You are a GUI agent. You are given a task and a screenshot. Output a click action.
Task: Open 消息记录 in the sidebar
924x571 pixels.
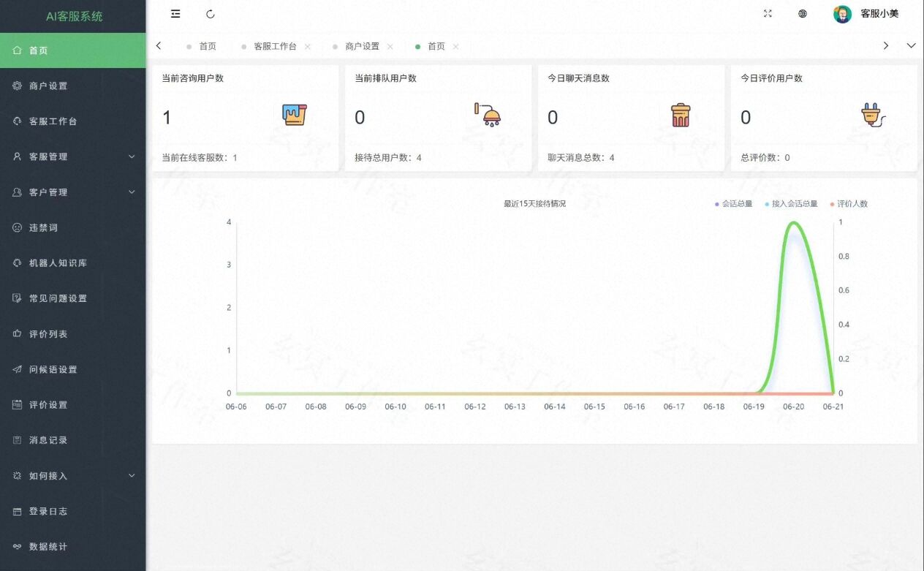pos(73,440)
